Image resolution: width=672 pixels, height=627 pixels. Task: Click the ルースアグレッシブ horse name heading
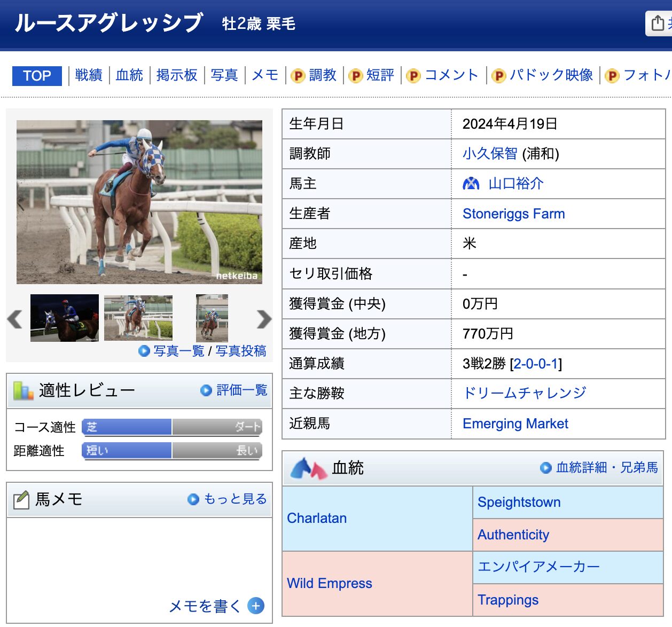tap(108, 23)
